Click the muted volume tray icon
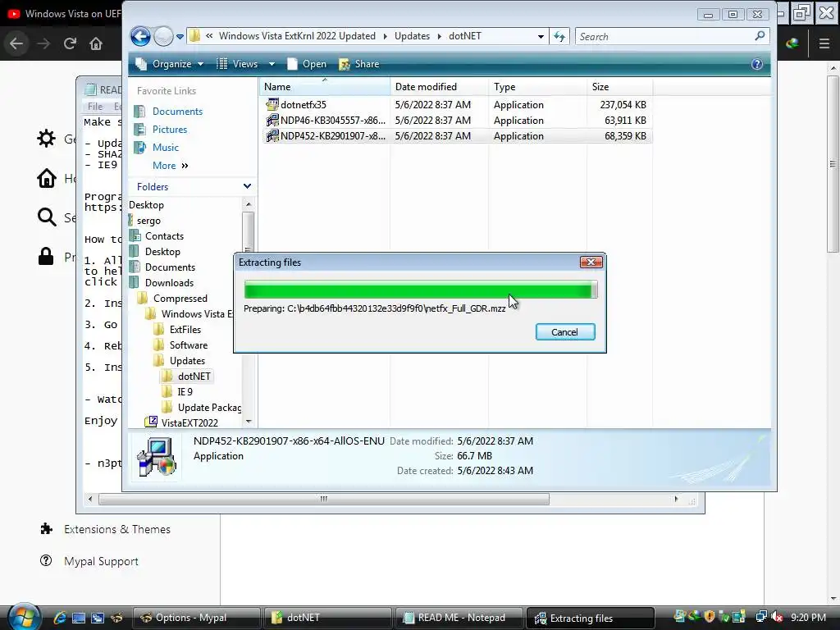Image resolution: width=840 pixels, height=630 pixels. [x=778, y=618]
